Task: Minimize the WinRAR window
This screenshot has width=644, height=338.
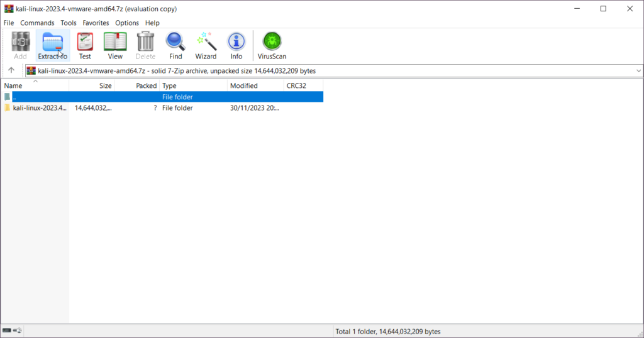Action: click(577, 9)
